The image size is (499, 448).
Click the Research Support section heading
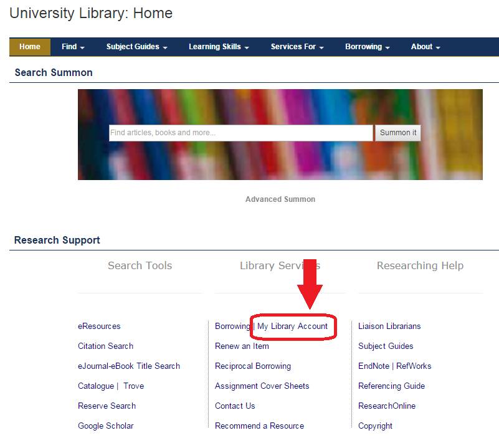click(x=57, y=240)
